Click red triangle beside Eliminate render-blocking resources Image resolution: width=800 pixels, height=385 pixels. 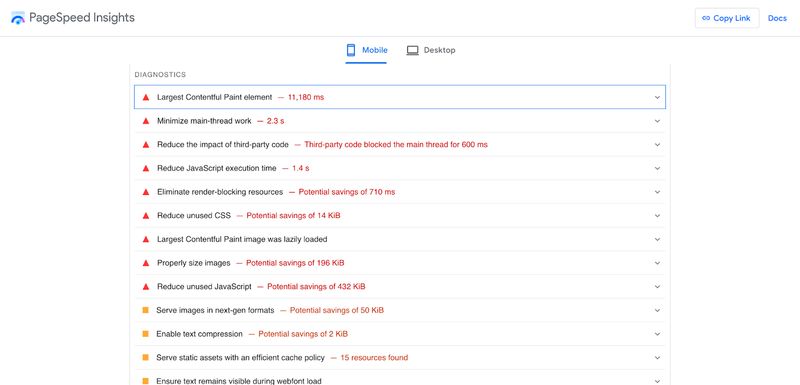[x=146, y=192]
